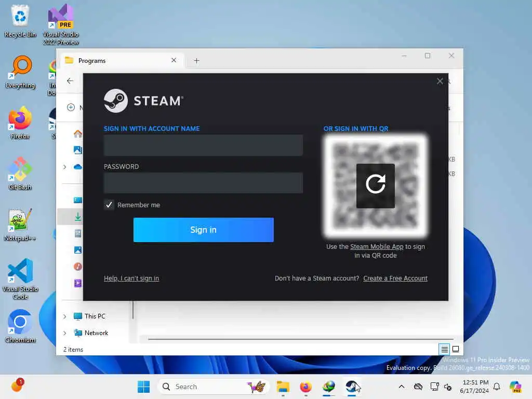
Task: Click the New plus icon in File Explorer
Action: point(71,108)
